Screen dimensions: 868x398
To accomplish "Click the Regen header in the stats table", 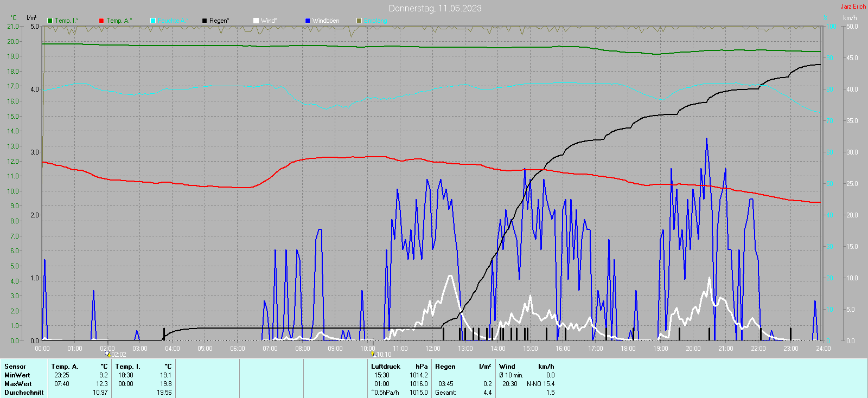I will (x=445, y=367).
